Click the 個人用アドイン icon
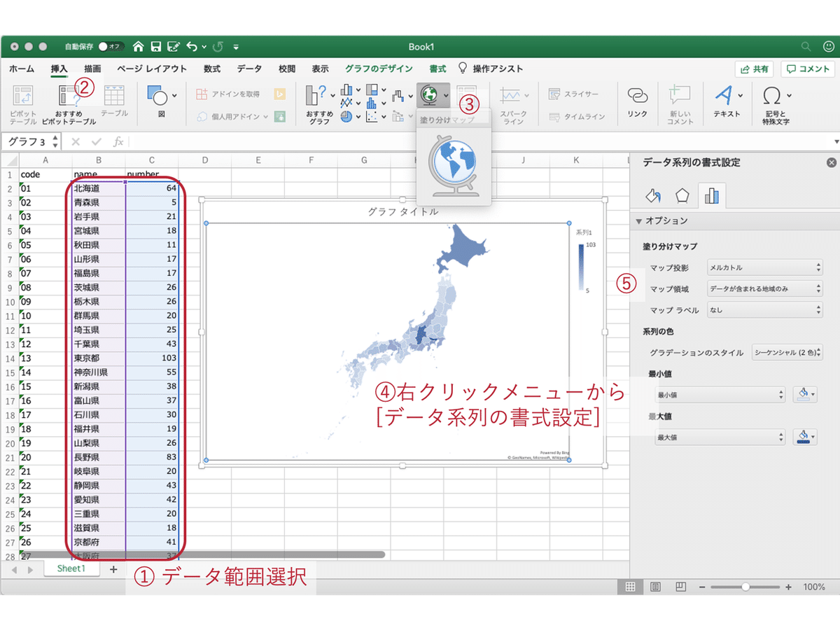Screen dimensions: 840x630 point(202,117)
